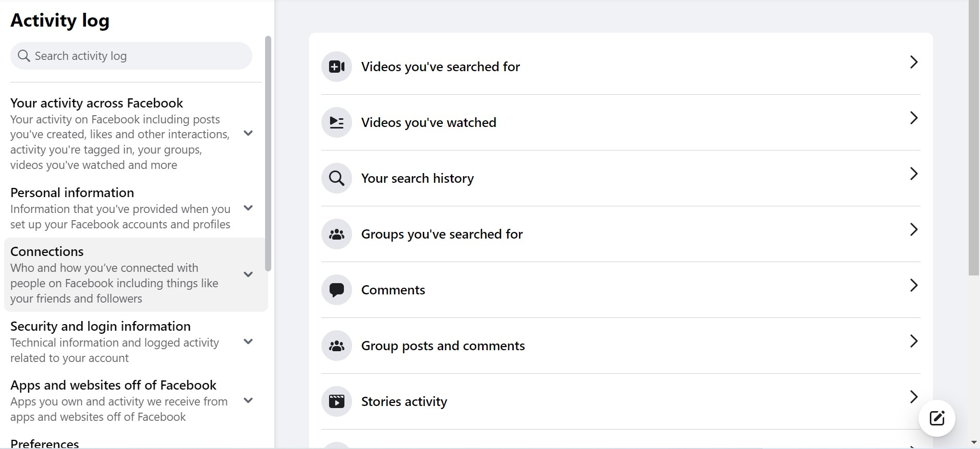Expand the Personal information section chevron
980x449 pixels.
[248, 208]
